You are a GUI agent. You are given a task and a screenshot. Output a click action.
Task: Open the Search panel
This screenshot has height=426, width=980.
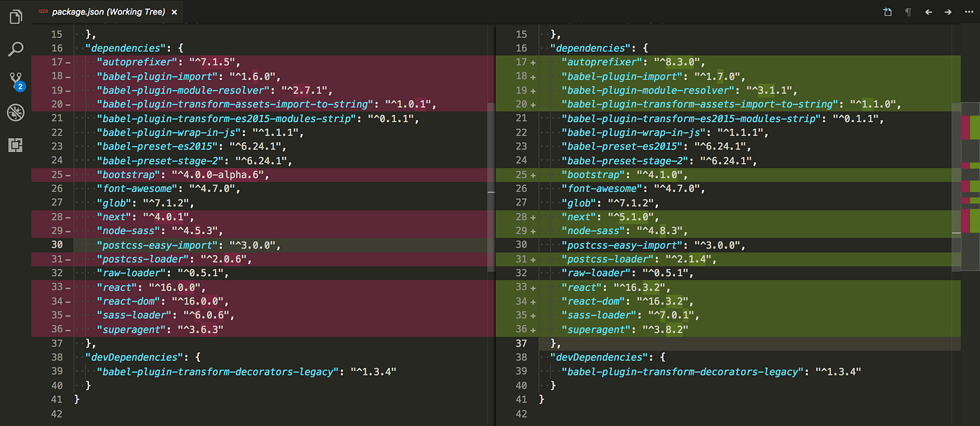click(x=15, y=49)
